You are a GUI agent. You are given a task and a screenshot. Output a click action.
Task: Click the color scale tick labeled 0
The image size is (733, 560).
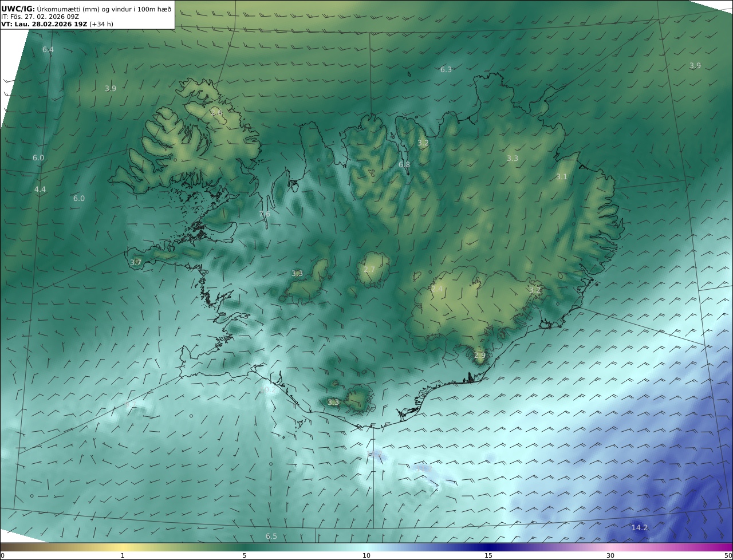pyautogui.click(x=2, y=555)
